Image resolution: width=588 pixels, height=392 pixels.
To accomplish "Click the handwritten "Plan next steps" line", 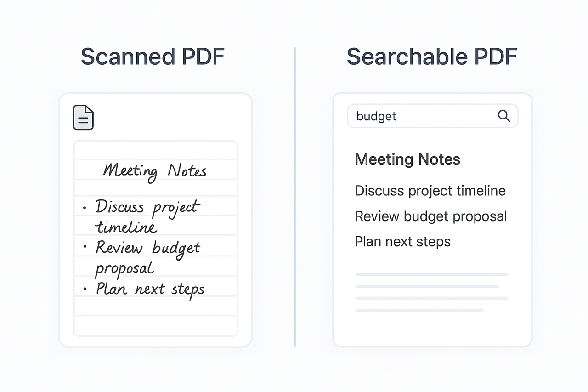I will 150,290.
